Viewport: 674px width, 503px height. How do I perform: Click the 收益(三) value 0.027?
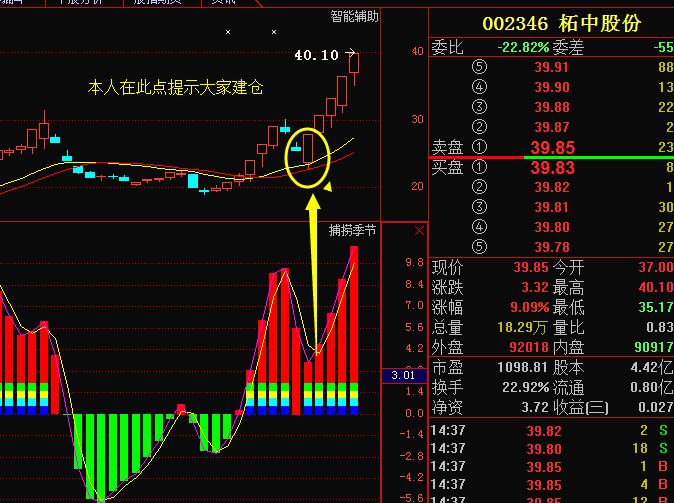(x=656, y=407)
